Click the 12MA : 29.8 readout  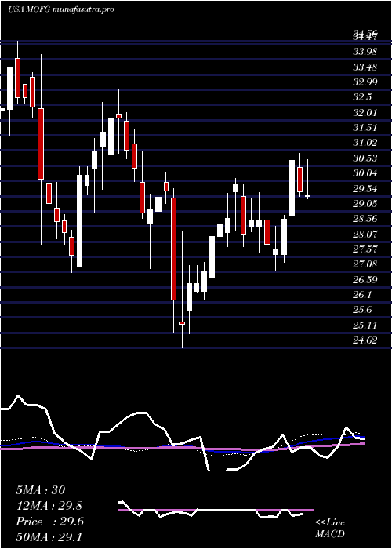click(x=50, y=506)
